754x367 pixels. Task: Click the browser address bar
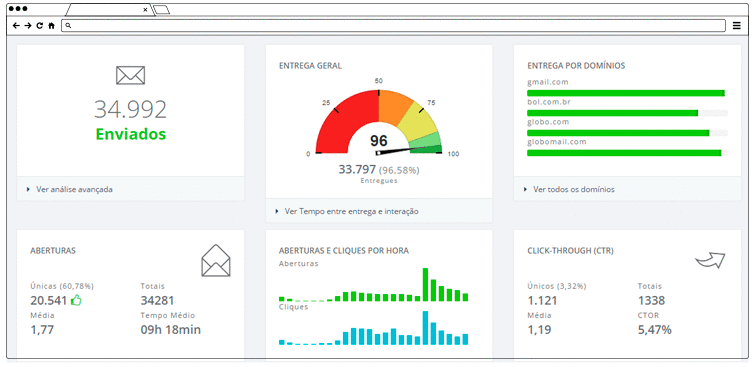click(x=393, y=26)
